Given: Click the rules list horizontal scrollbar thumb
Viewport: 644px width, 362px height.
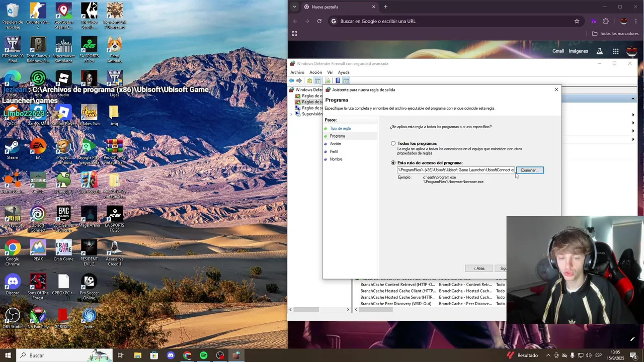Looking at the screenshot, I should click(x=375, y=310).
